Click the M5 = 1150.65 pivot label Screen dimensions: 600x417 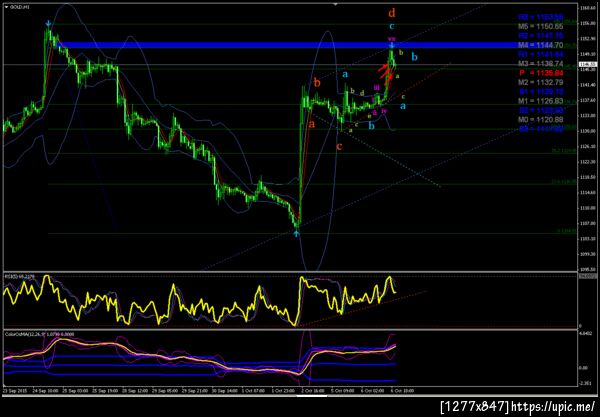(x=540, y=26)
